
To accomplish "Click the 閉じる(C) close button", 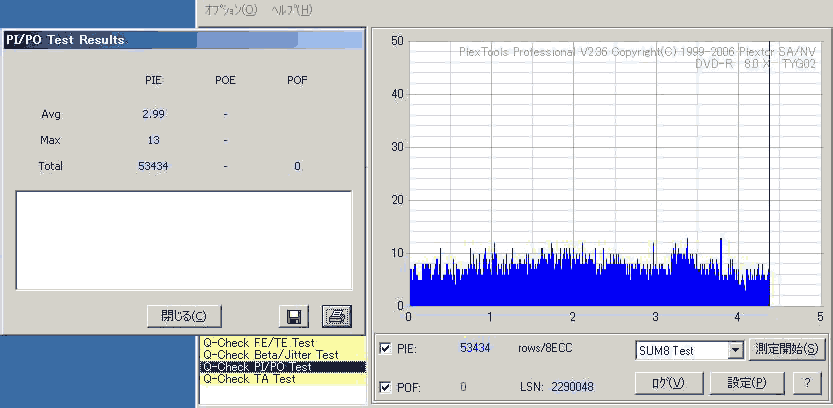I will pos(184,317).
